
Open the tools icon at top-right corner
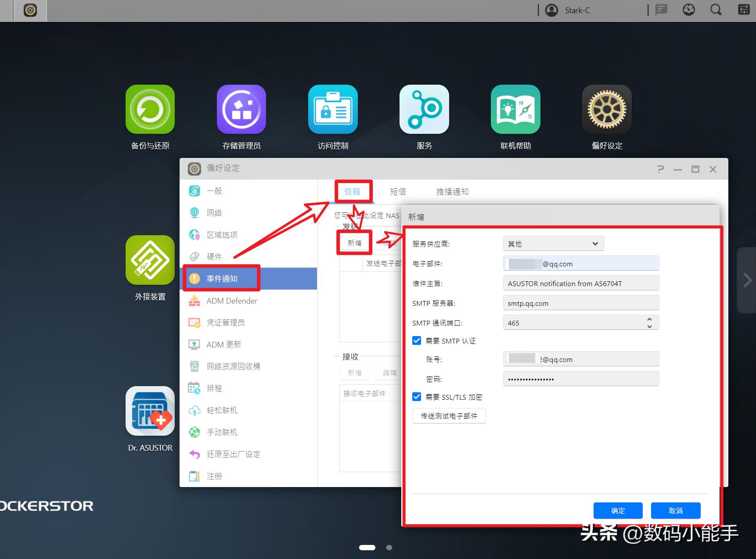click(744, 10)
